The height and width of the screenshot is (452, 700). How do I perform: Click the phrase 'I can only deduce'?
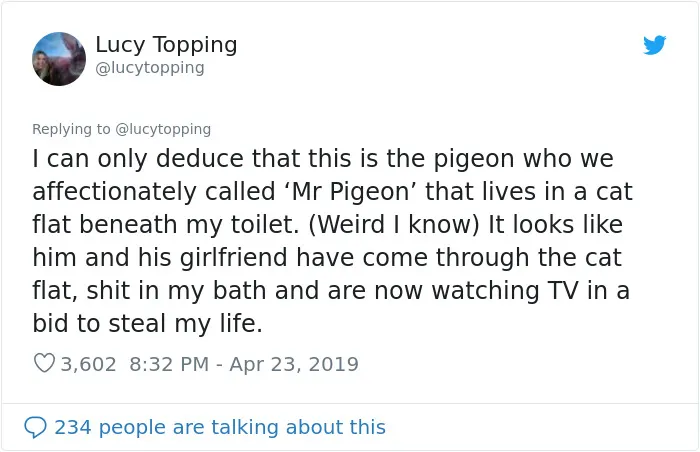[x=138, y=159]
